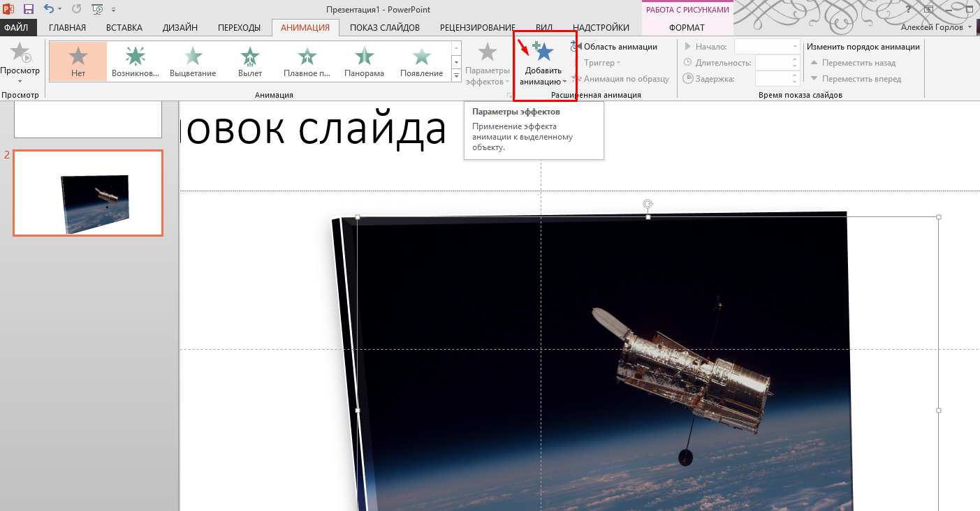Open the ФАЙЛ menu tab
The width and height of the screenshot is (980, 511).
pyautogui.click(x=15, y=28)
